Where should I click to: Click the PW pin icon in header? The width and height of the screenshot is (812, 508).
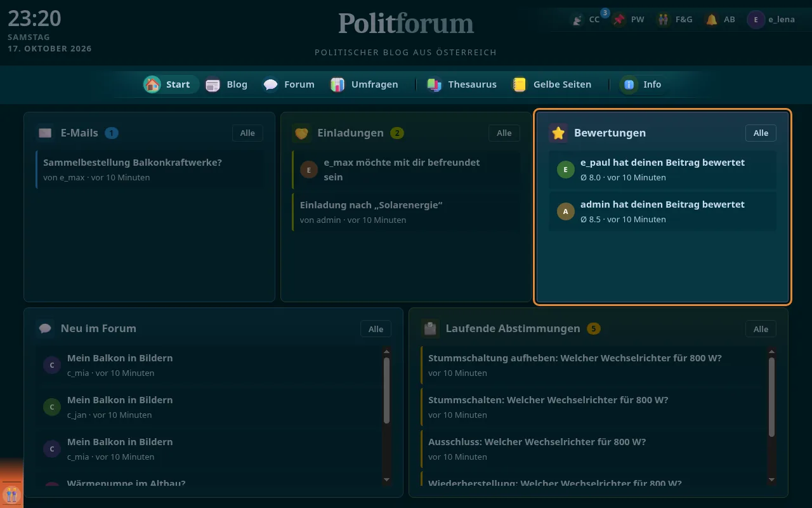(x=620, y=20)
